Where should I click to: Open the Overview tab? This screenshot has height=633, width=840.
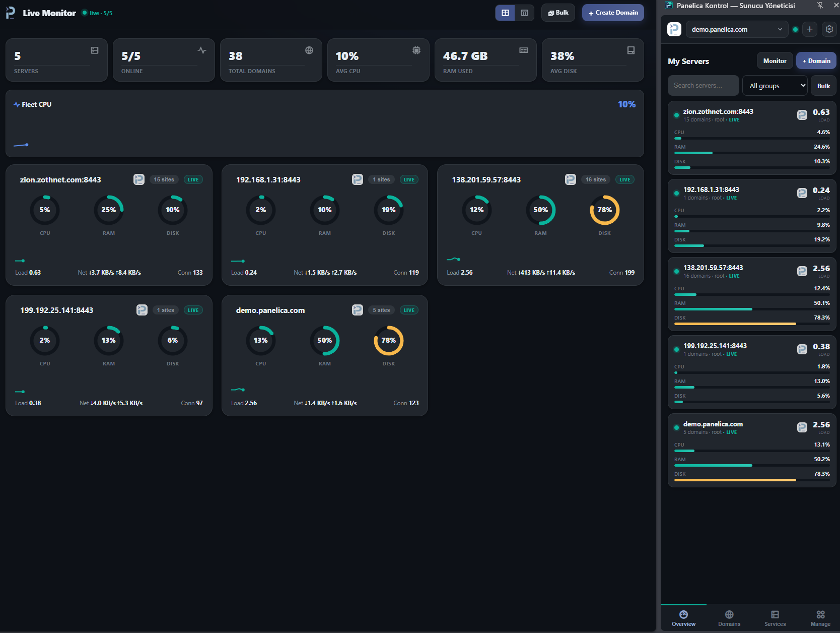point(683,618)
